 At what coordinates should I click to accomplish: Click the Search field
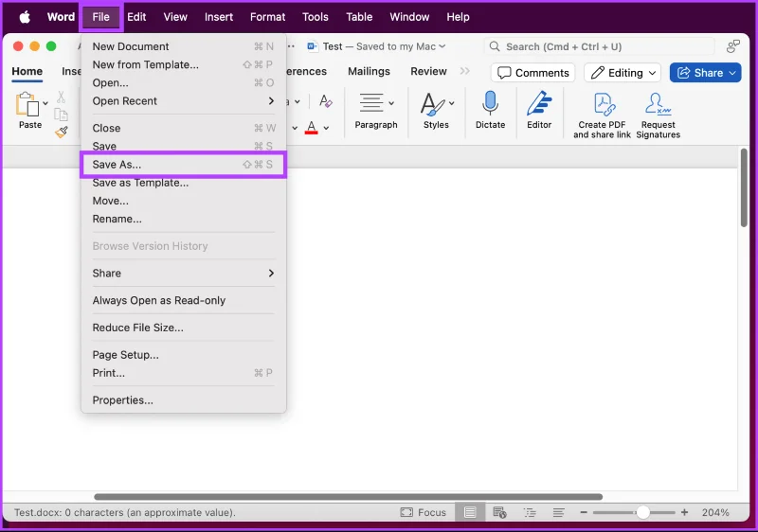600,46
